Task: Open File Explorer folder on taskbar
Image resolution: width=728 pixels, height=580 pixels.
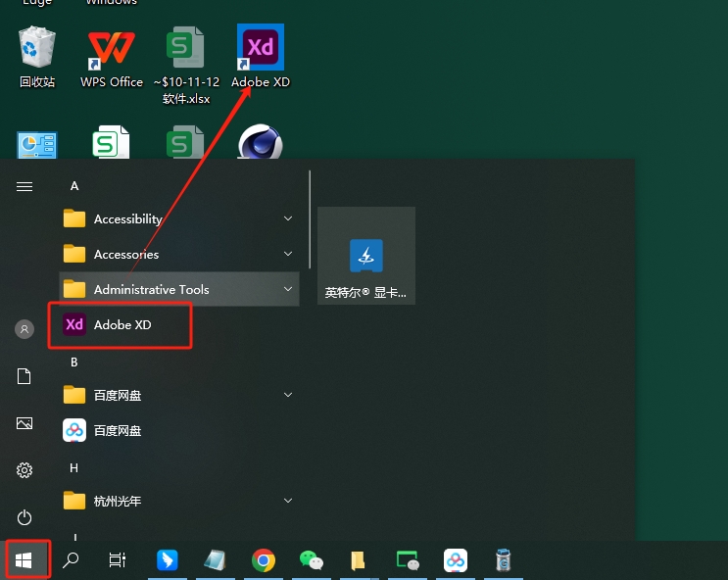Action: click(358, 560)
